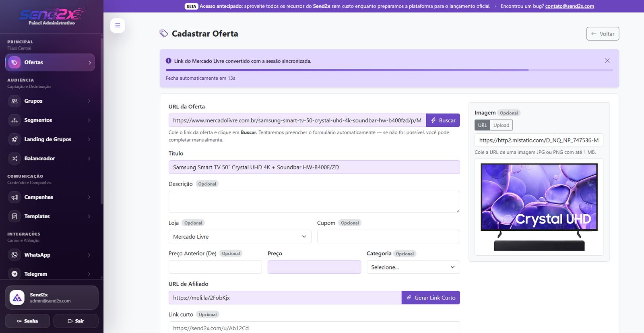Click the sidebar vertical scrollbar
Image resolution: width=644 pixels, height=333 pixels.
click(101, 121)
